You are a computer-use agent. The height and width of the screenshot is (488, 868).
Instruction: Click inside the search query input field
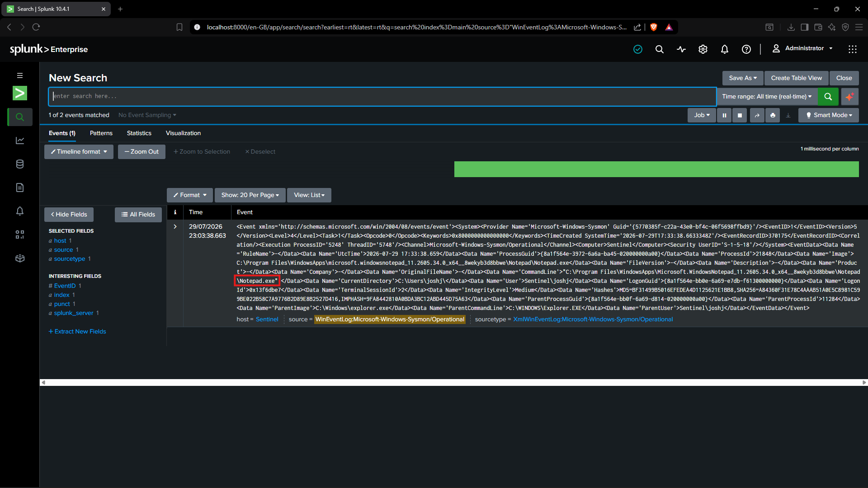[382, 96]
